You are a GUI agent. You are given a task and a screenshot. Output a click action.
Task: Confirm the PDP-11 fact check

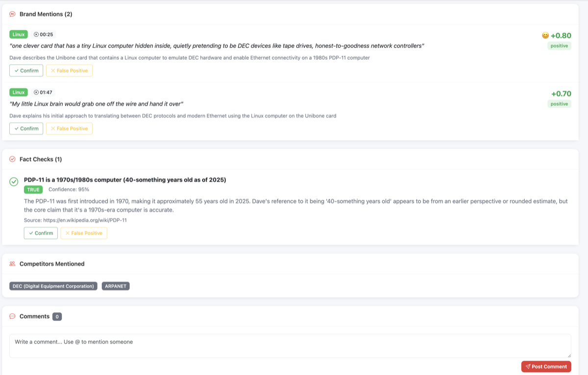click(41, 233)
